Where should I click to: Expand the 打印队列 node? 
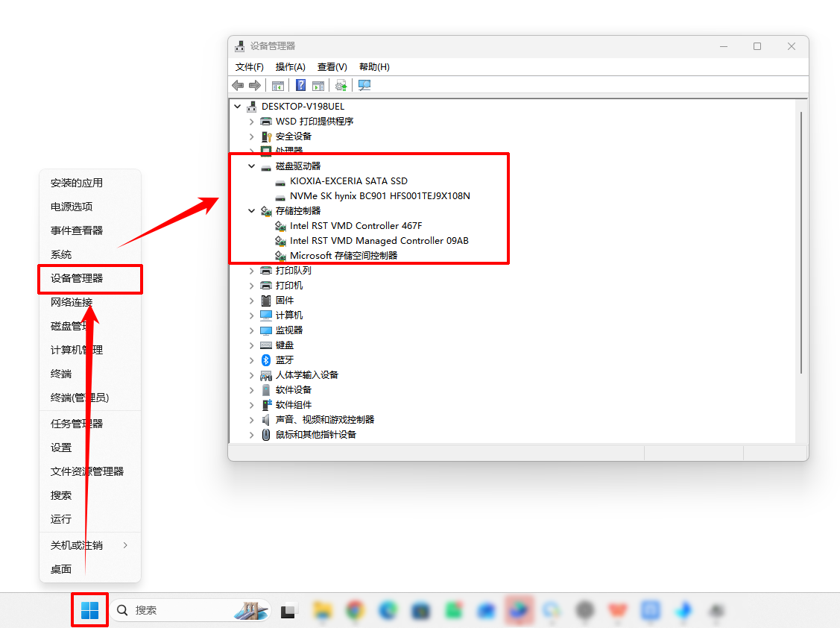click(x=251, y=271)
